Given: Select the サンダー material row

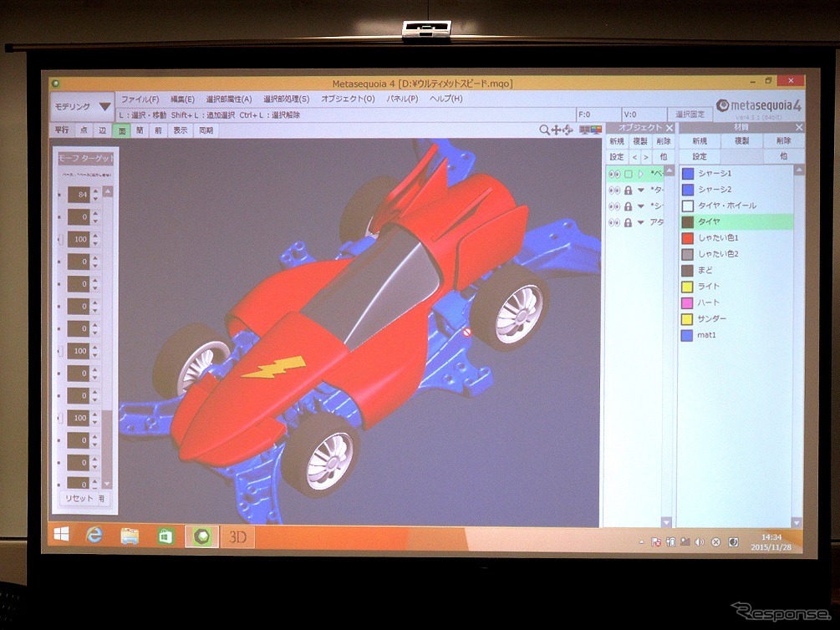Looking at the screenshot, I should pyautogui.click(x=736, y=318).
